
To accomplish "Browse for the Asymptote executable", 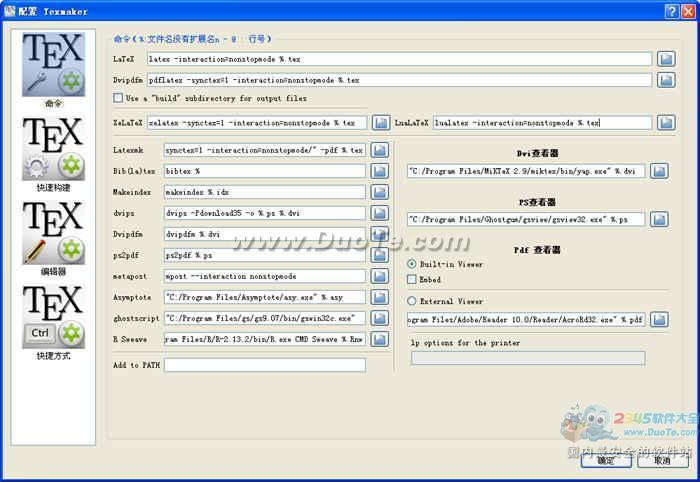I will [x=379, y=297].
